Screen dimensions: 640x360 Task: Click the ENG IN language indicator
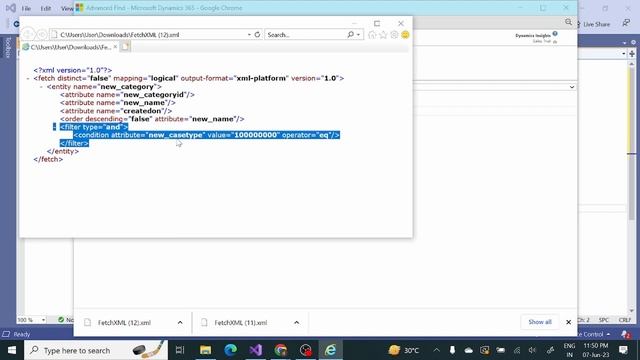[569, 350]
